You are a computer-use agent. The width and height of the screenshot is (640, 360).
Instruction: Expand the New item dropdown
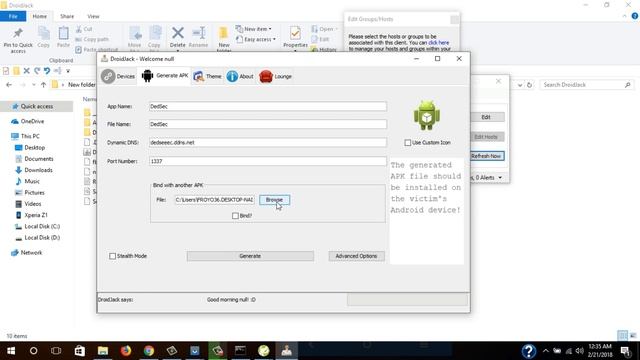click(x=253, y=29)
